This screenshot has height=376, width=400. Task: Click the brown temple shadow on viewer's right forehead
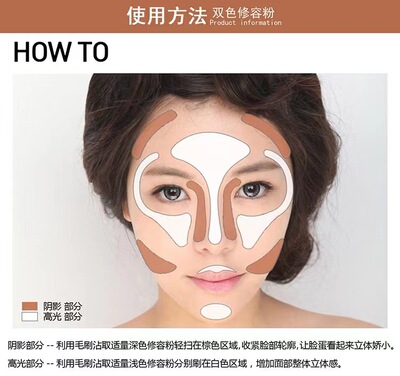[268, 133]
